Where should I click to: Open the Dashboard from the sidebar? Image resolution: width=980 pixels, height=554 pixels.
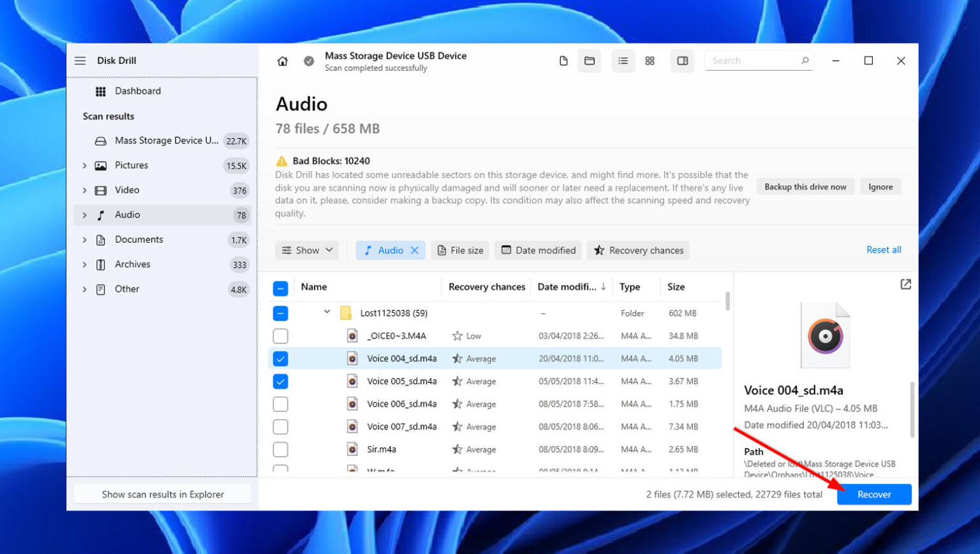point(138,91)
